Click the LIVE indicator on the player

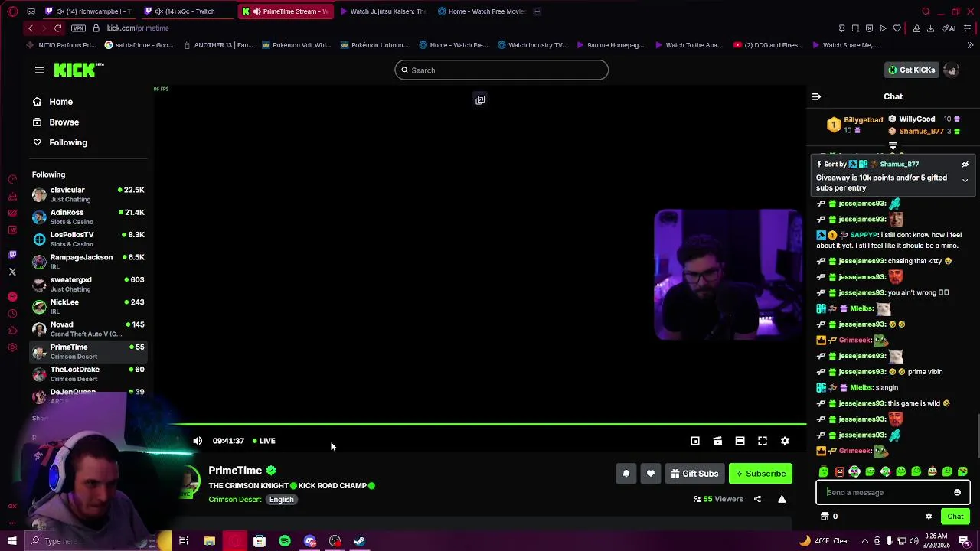click(x=264, y=441)
